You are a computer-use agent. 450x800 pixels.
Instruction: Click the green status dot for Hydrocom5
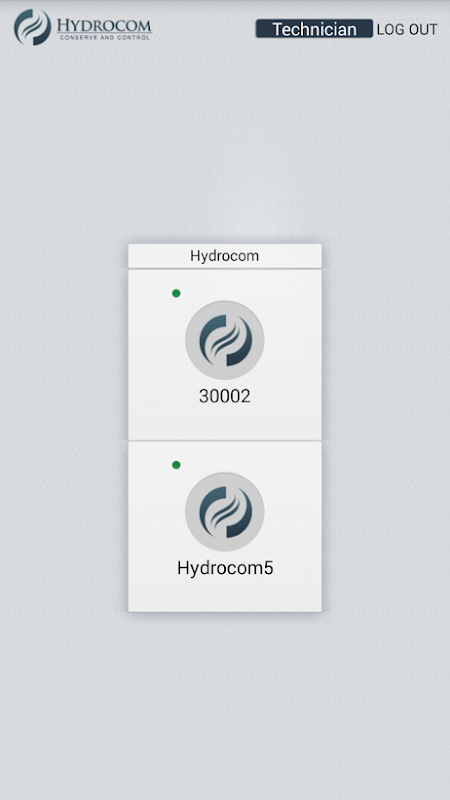tap(176, 465)
